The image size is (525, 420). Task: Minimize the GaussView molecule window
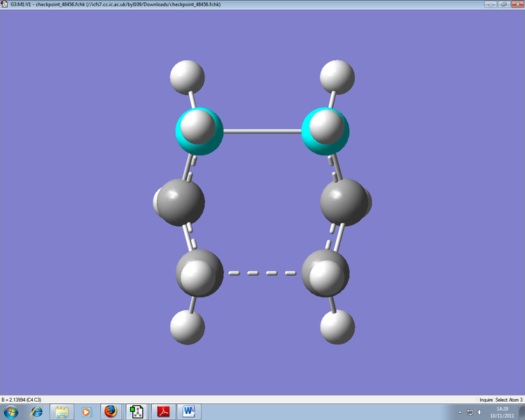point(491,4)
